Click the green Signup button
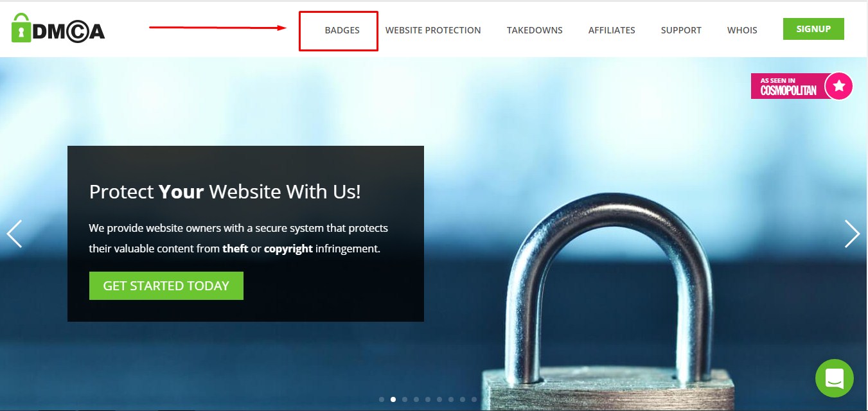Screen dimensions: 868x411 coord(813,29)
